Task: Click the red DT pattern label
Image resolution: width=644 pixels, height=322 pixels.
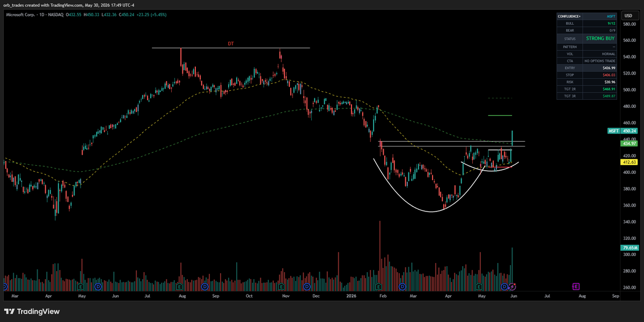Action: [x=231, y=43]
